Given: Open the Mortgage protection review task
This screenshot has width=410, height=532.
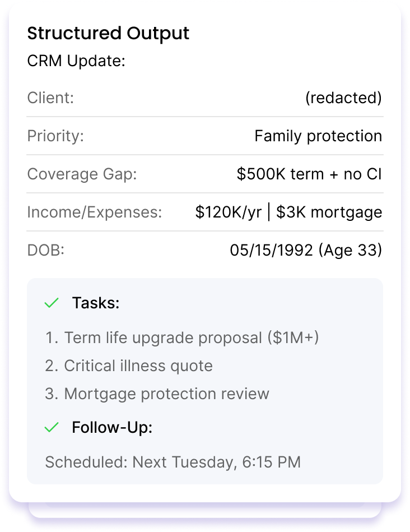Looking at the screenshot, I should coord(157,394).
